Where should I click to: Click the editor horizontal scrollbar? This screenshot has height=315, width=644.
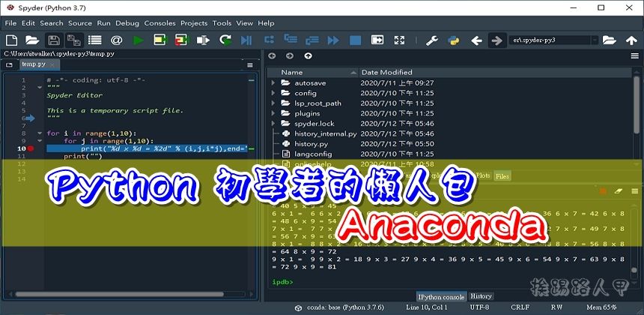(120, 295)
